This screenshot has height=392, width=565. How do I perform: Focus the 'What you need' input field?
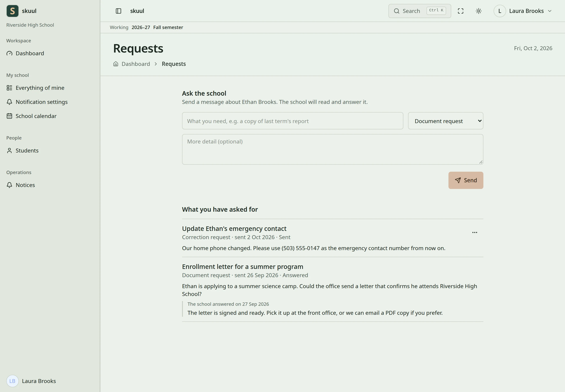(x=293, y=121)
